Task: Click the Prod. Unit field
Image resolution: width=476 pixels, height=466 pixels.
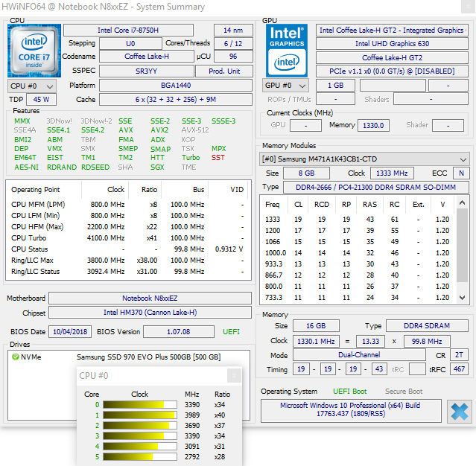Action: click(224, 71)
